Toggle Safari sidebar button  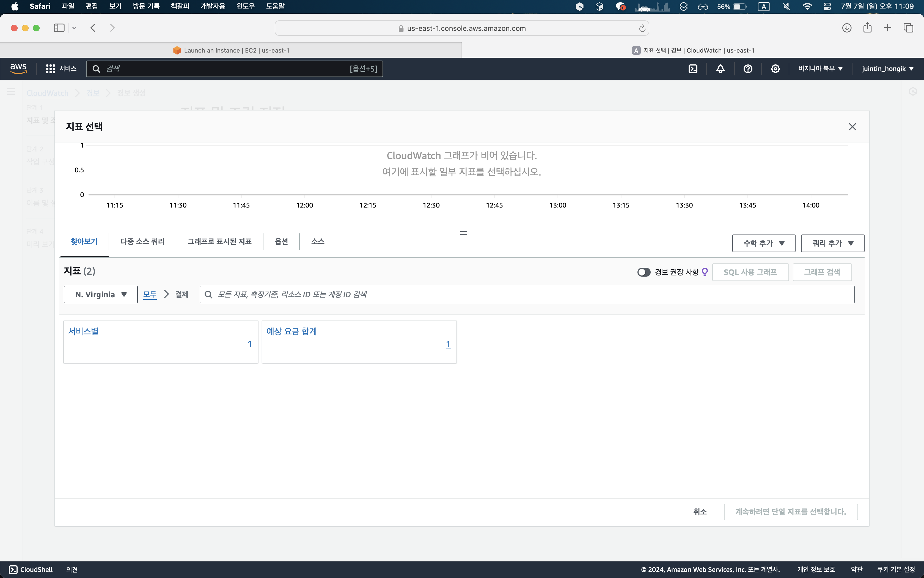click(59, 28)
